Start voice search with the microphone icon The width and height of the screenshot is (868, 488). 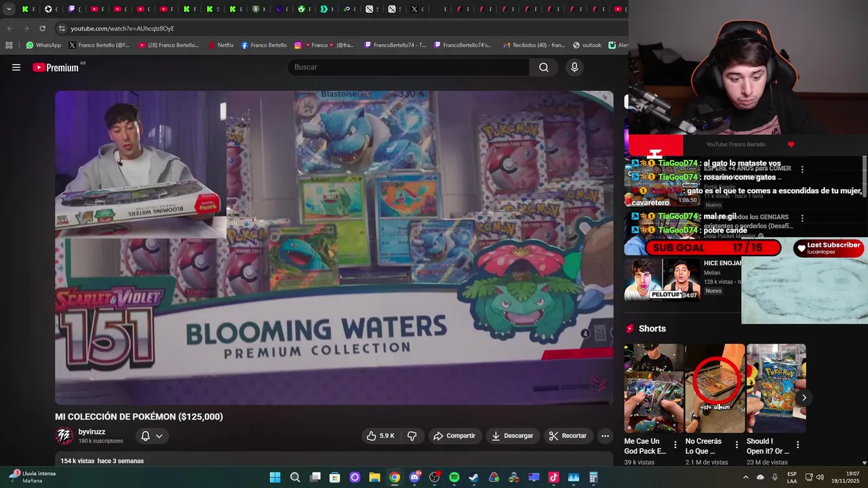point(574,67)
